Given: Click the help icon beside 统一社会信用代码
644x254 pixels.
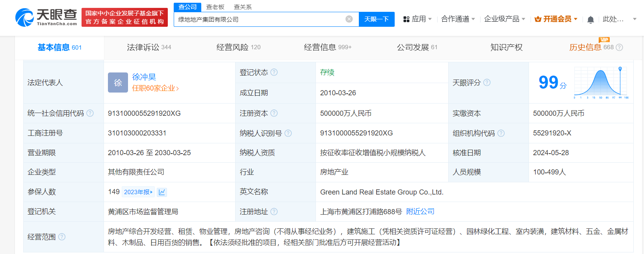Looking at the screenshot, I should pos(90,113).
